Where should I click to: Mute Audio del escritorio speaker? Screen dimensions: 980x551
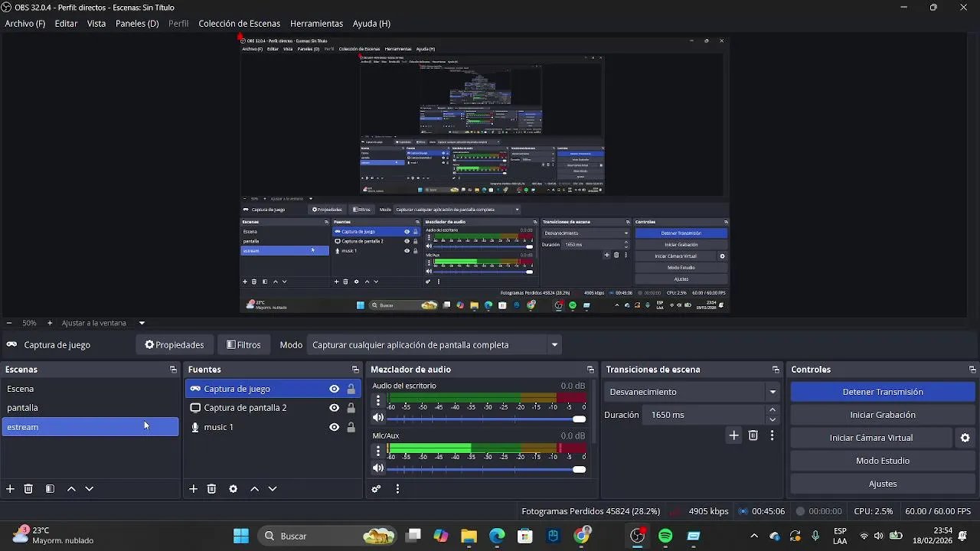377,418
